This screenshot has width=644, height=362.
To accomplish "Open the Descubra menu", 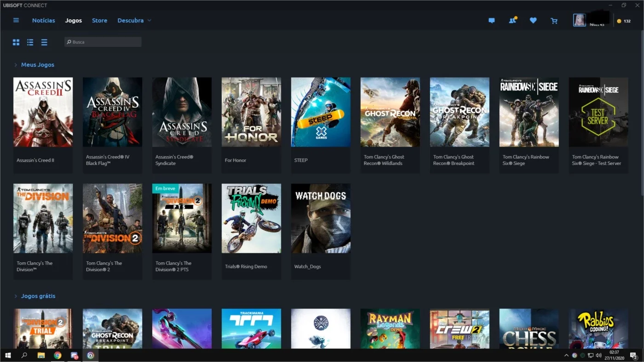I will pyautogui.click(x=131, y=21).
